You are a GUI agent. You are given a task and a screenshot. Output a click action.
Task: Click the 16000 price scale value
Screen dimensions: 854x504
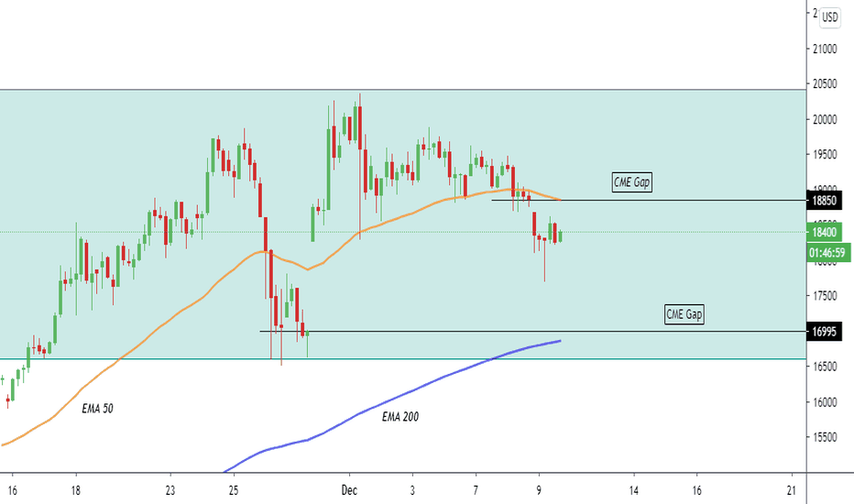825,402
